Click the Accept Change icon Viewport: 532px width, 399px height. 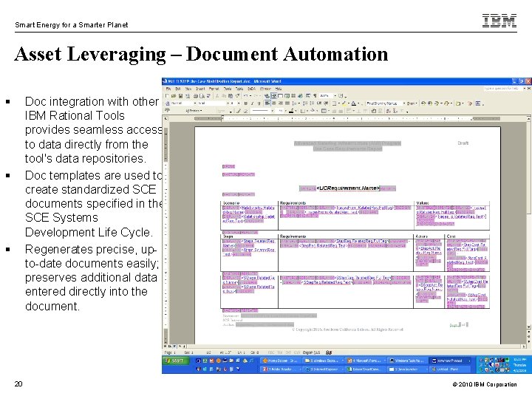coord(437,103)
